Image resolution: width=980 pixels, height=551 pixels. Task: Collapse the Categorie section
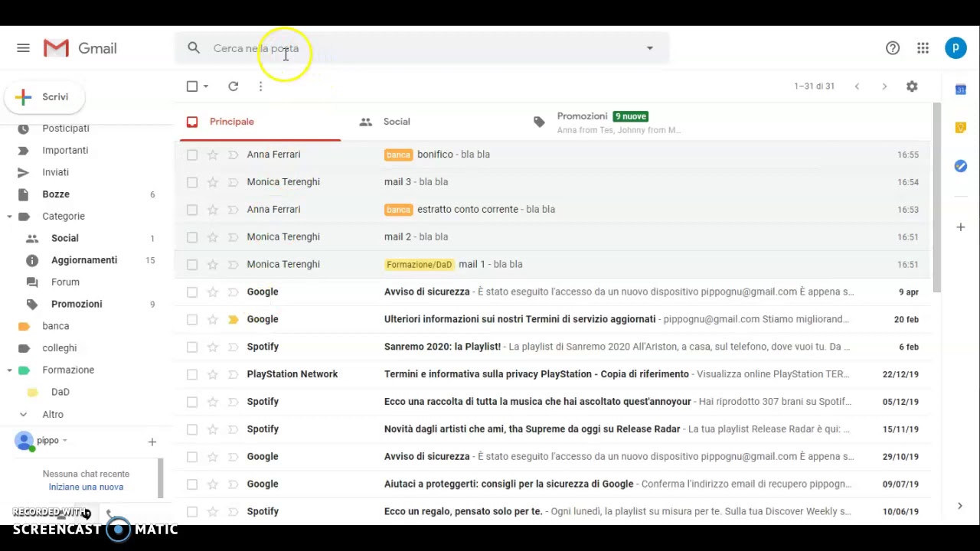click(9, 217)
